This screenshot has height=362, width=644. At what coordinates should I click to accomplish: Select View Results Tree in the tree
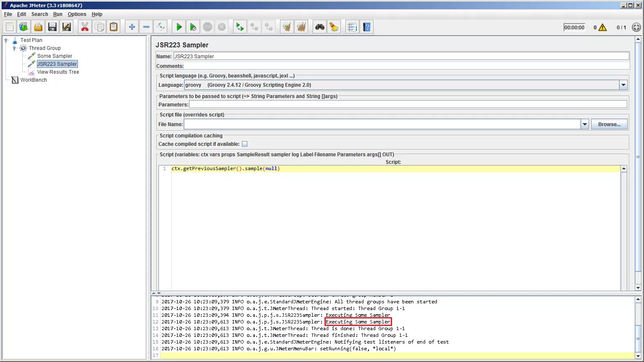tap(58, 72)
